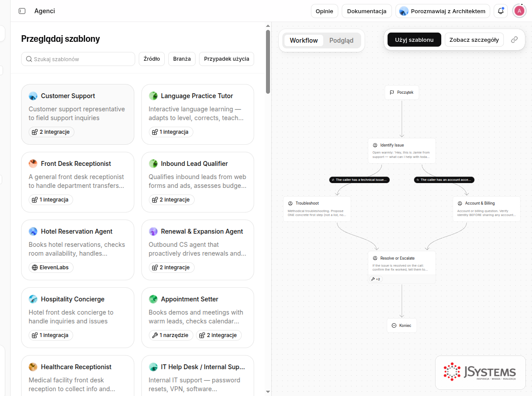
Task: Click 'The caller has a technical issue' edge label
Action: pyautogui.click(x=359, y=180)
